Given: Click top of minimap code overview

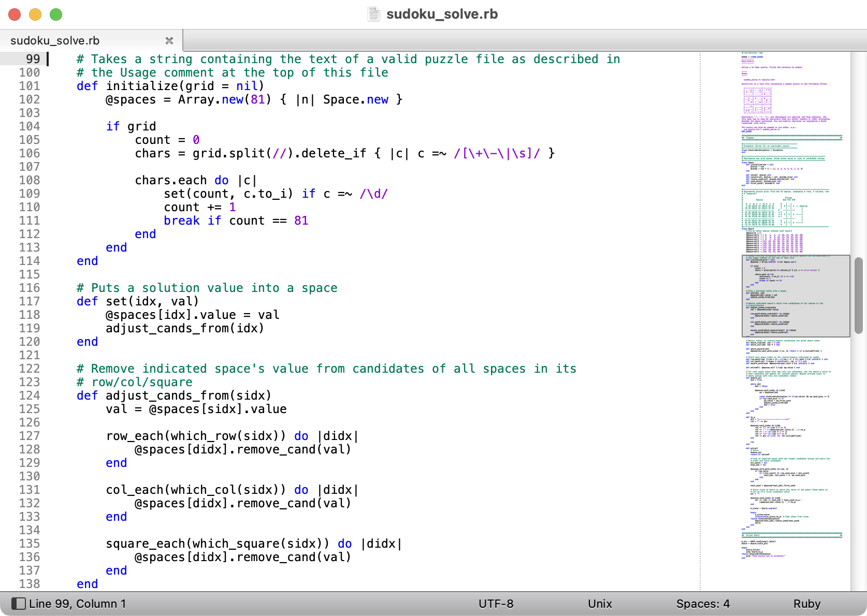Looking at the screenshot, I should click(752, 53).
